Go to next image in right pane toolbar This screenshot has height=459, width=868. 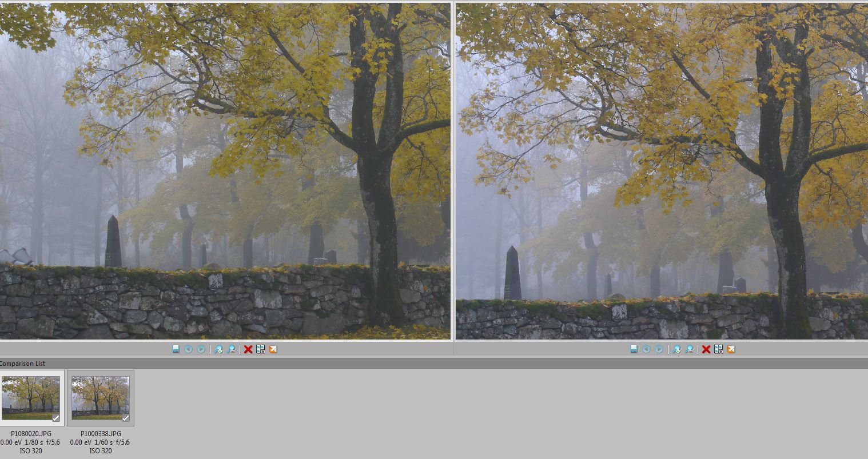(x=659, y=349)
